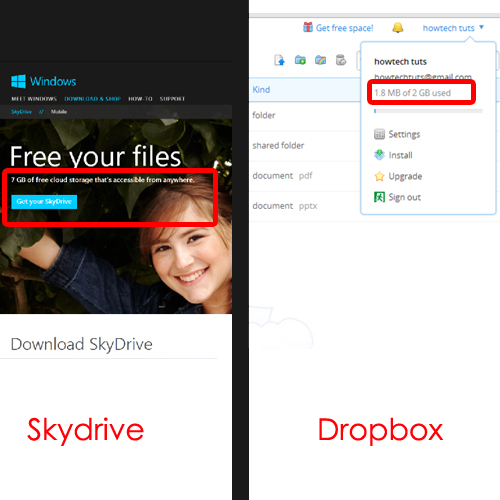Click the Mobile breadcrumb item

[x=59, y=112]
